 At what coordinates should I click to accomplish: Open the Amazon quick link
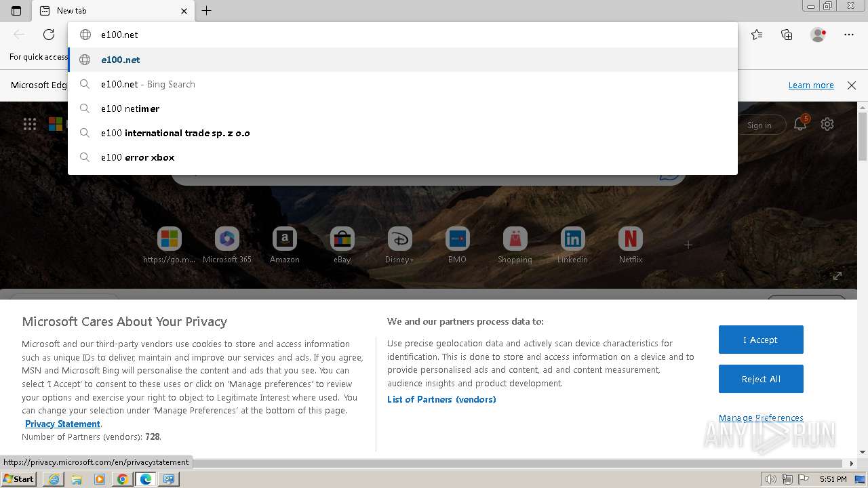(285, 245)
